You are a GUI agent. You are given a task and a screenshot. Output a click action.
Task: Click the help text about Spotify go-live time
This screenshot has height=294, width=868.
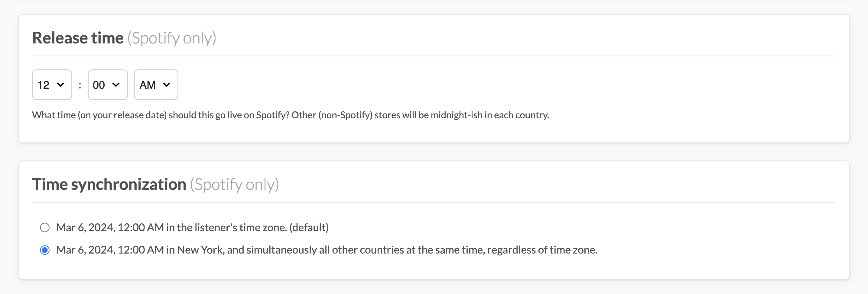[290, 115]
